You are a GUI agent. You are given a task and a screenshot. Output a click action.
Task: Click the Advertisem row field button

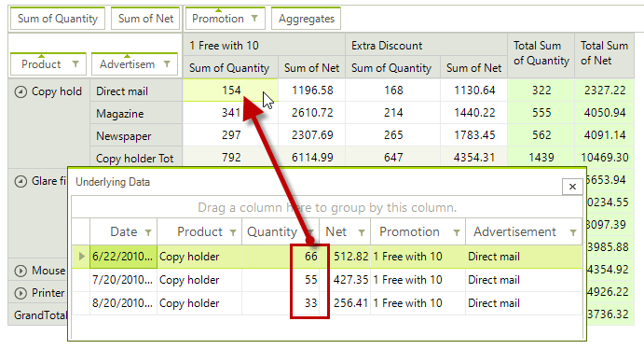coord(135,64)
